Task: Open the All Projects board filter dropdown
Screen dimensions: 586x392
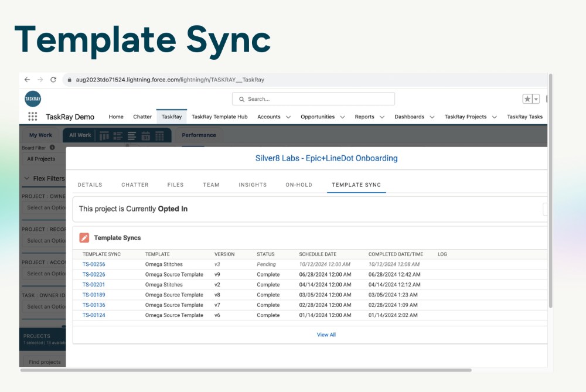Action: 42,159
